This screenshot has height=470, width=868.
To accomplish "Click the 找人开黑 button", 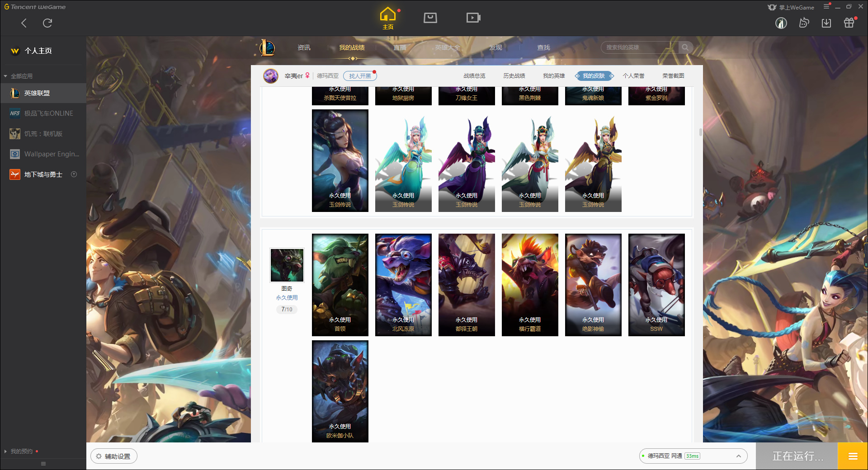I will pyautogui.click(x=360, y=76).
